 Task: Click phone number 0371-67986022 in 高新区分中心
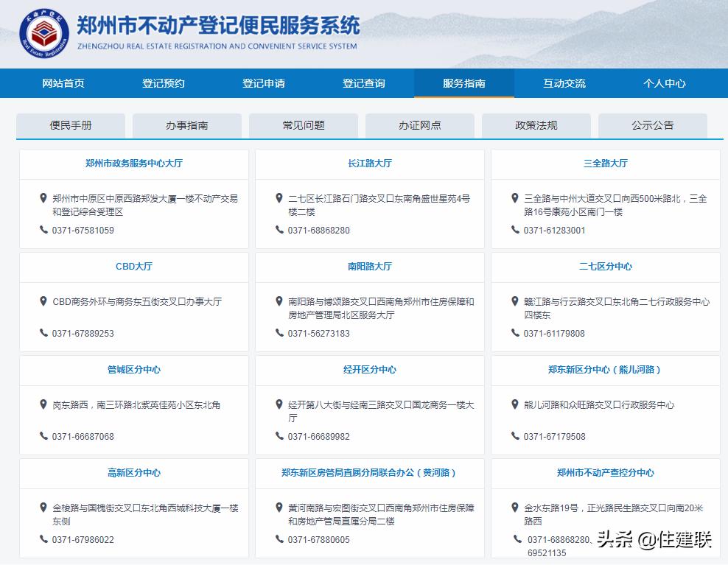(83, 539)
